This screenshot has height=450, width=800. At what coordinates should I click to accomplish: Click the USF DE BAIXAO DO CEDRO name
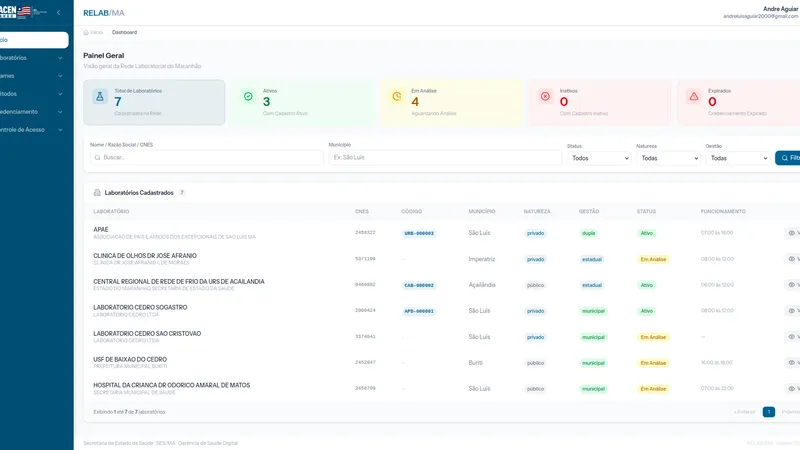coord(130,360)
